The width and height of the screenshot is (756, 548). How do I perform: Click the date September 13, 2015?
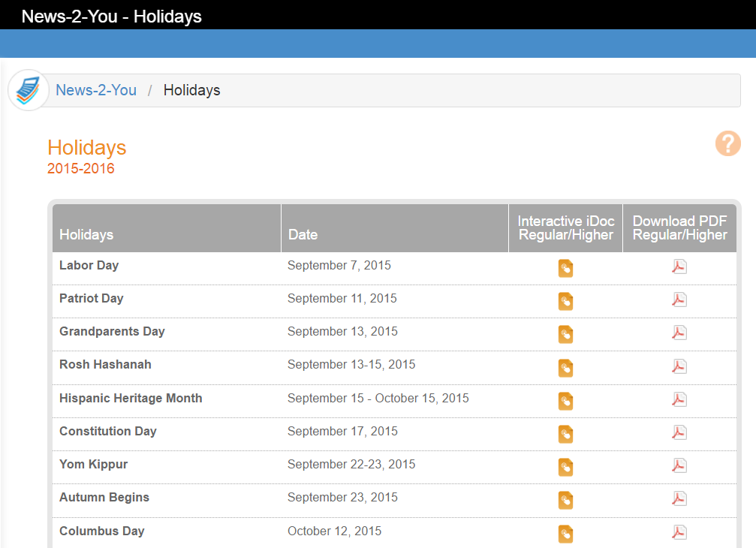343,332
